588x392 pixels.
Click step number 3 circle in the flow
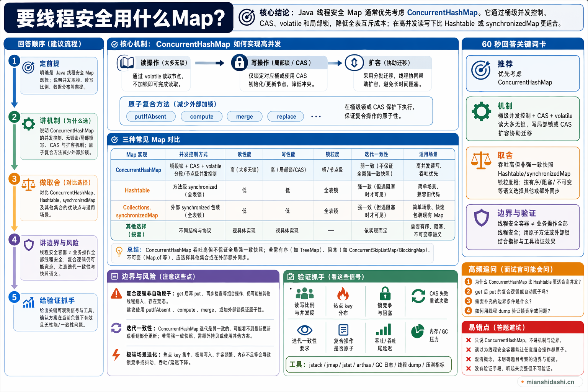coord(14,179)
